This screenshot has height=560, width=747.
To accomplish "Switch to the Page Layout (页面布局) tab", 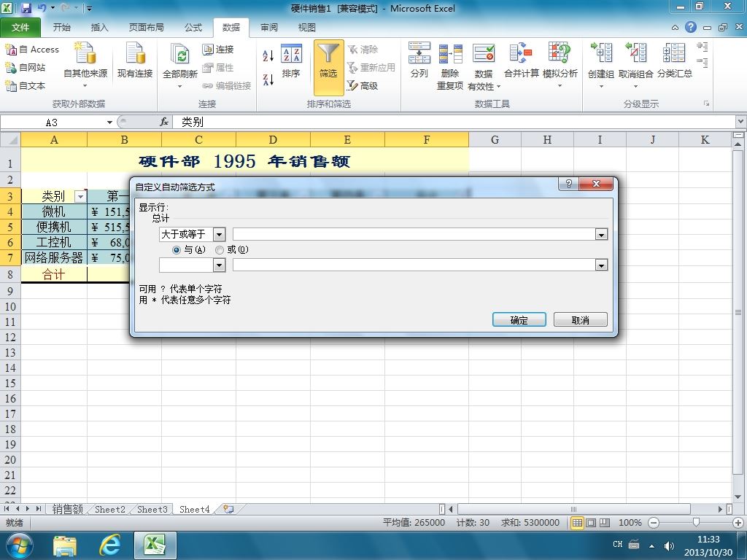I will (146, 28).
